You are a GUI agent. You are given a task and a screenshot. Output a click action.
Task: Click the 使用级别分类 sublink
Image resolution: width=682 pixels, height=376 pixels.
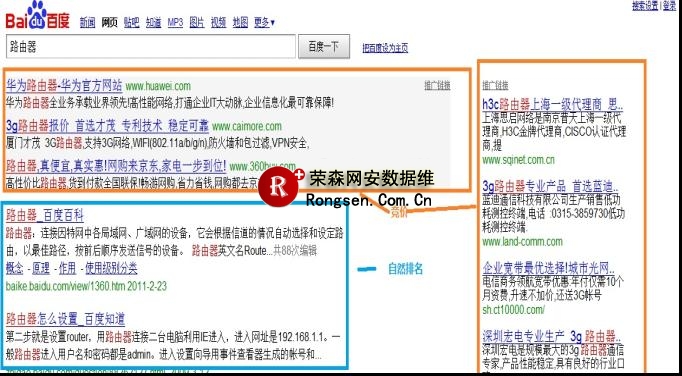tap(111, 269)
